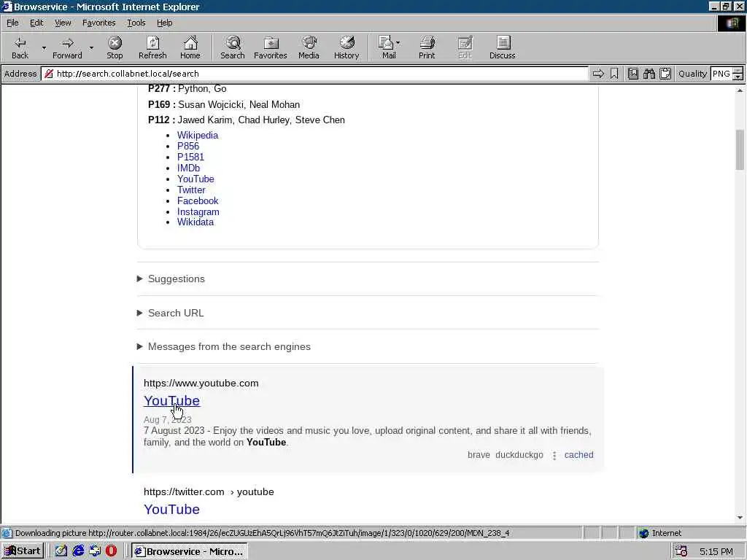The width and height of the screenshot is (747, 560).
Task: Open the Discuss toolbar button
Action: pos(502,47)
